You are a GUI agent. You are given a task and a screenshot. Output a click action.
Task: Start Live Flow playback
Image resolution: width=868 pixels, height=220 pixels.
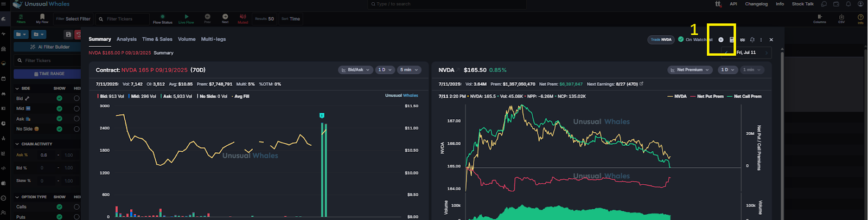[x=186, y=19]
